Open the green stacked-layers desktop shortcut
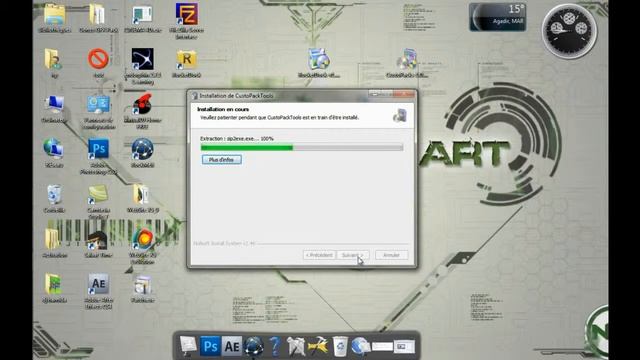640x360 pixels. coord(98,194)
